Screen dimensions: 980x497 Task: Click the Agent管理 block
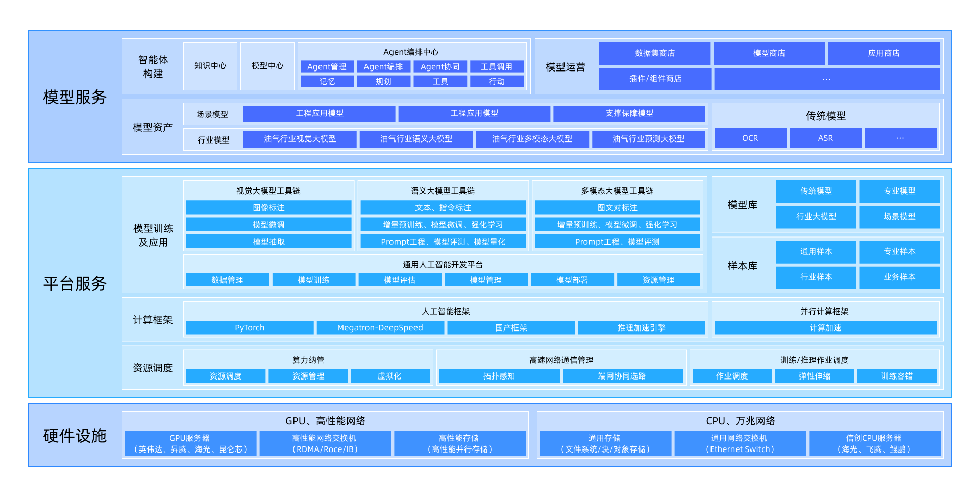point(327,67)
